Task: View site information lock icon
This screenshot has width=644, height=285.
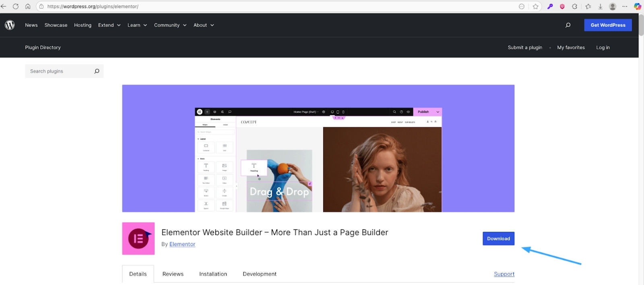Action: (x=41, y=6)
